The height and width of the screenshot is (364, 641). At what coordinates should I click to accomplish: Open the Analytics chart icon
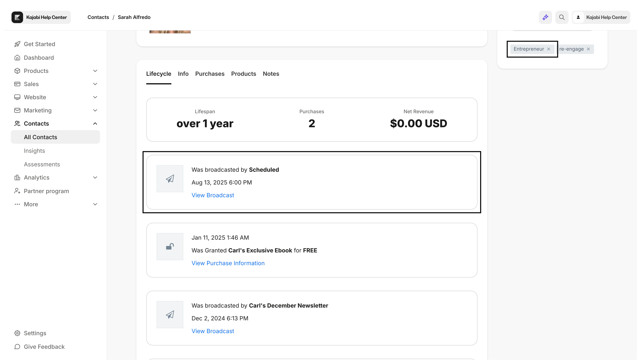[17, 177]
